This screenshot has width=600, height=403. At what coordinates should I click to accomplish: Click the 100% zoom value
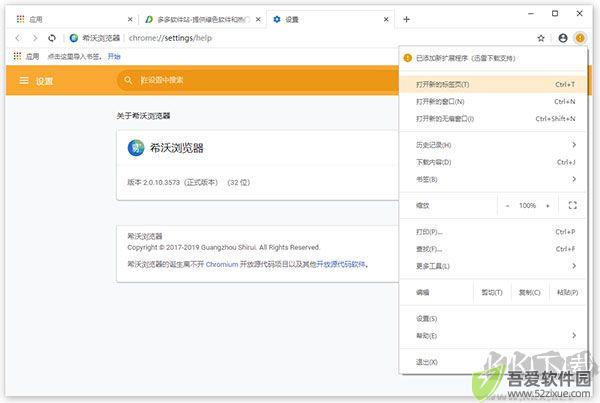coord(527,206)
